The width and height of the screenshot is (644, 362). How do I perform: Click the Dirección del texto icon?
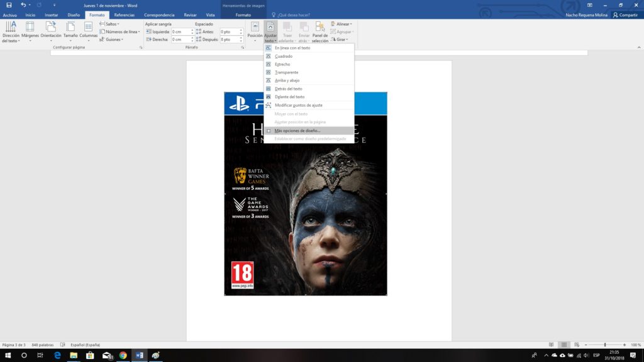point(11,30)
